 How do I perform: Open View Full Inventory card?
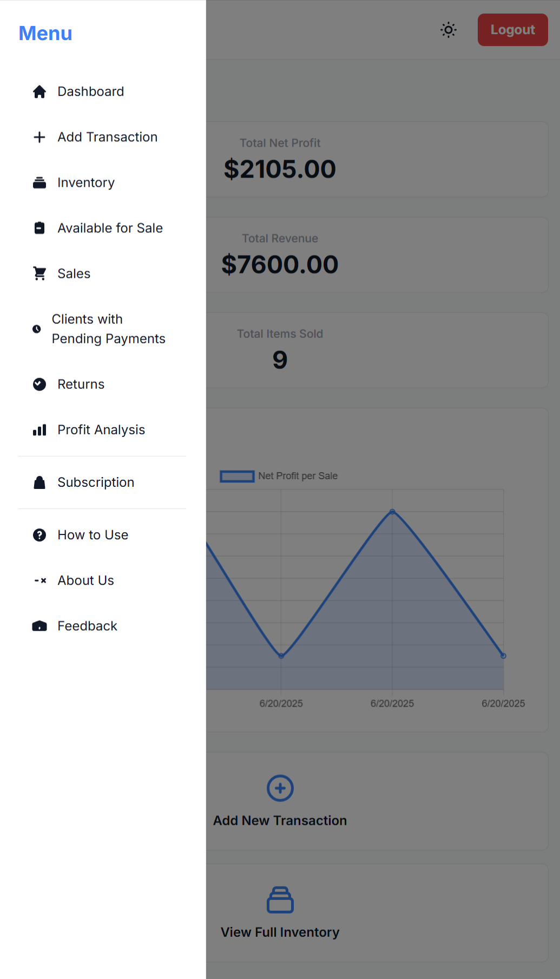(377, 913)
